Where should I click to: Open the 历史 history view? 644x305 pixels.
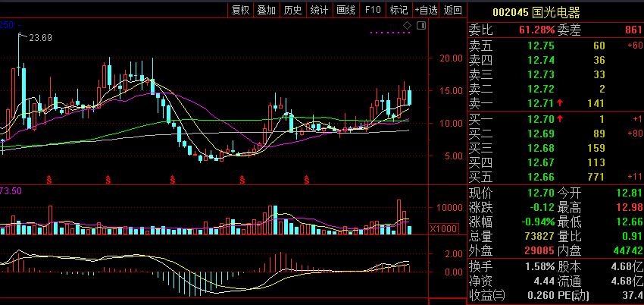coord(293,11)
